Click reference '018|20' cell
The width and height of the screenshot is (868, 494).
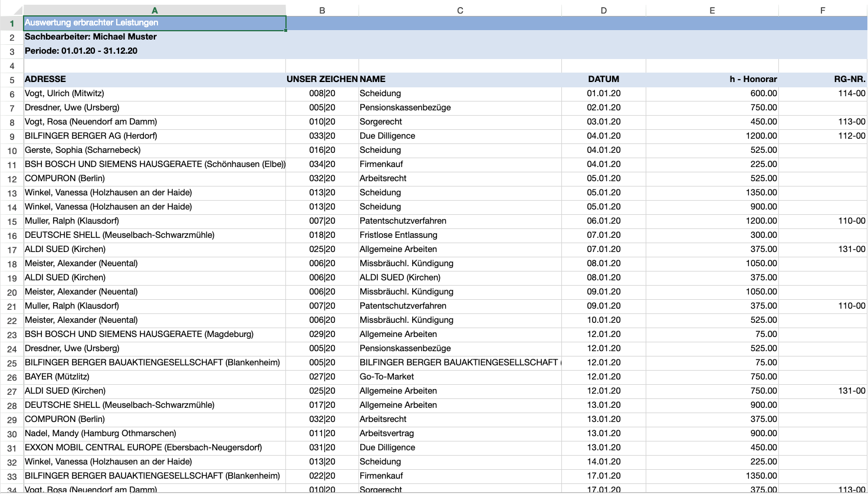coord(322,235)
